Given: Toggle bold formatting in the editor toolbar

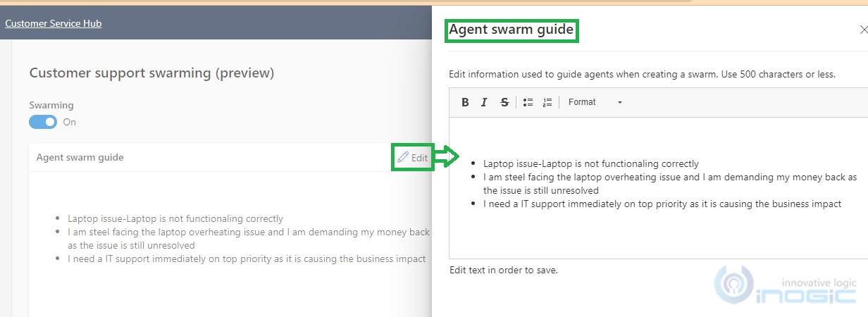Looking at the screenshot, I should click(x=465, y=102).
